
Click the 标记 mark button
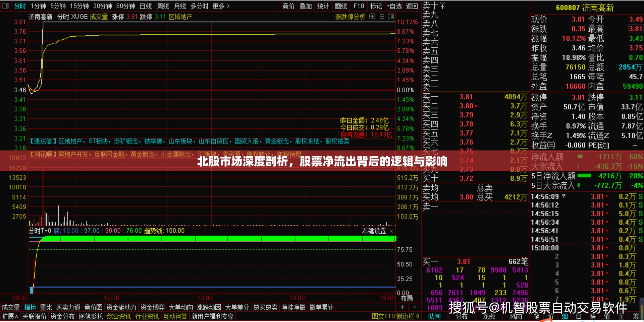point(376,6)
